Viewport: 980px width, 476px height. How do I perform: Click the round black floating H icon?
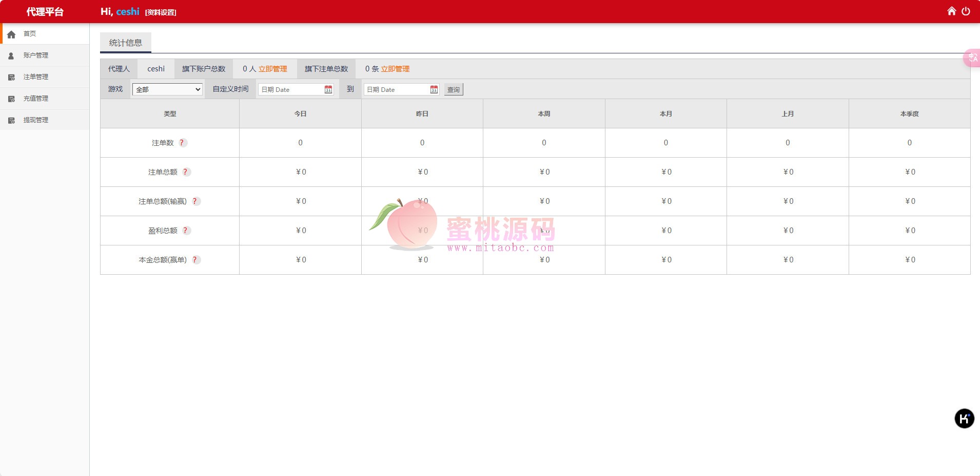click(x=964, y=418)
